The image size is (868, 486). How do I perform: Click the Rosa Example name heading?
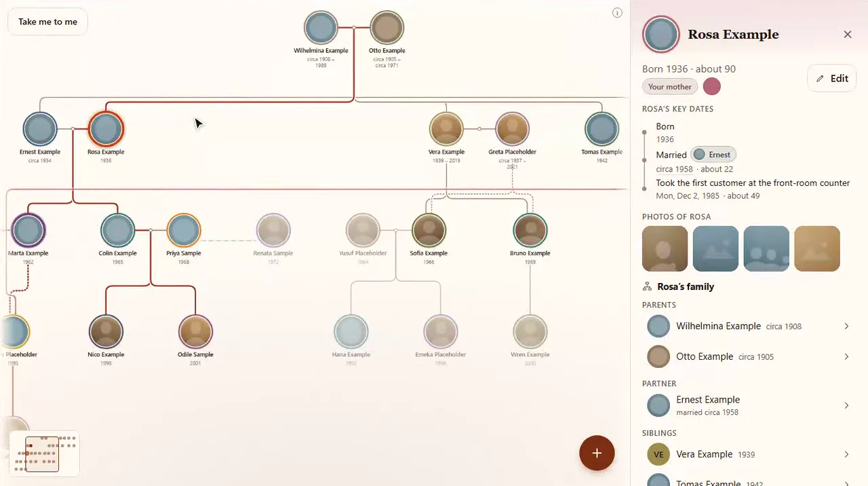tap(733, 35)
